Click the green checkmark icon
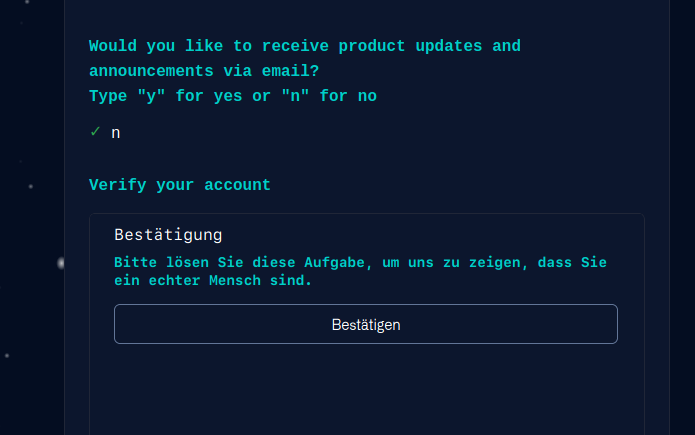Viewport: 695px width, 435px height. point(95,131)
